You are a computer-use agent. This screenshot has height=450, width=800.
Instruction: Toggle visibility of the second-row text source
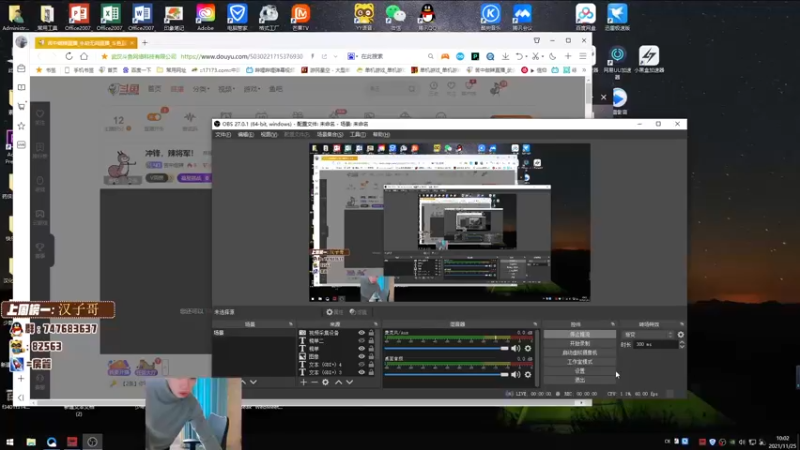(361, 341)
